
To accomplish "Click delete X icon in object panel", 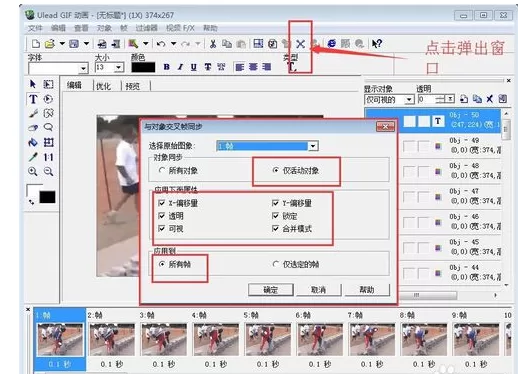I will coord(489,99).
